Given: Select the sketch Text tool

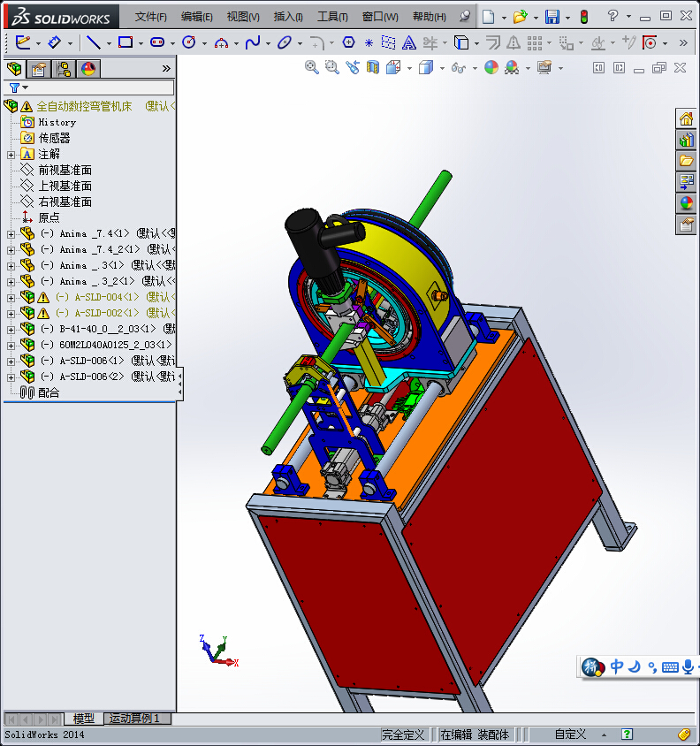Looking at the screenshot, I should tap(408, 43).
